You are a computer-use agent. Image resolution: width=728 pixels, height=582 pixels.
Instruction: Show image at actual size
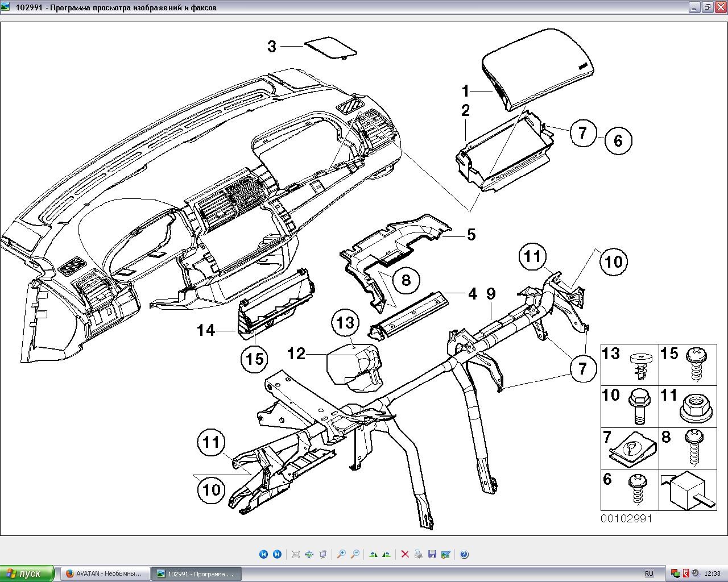click(309, 554)
